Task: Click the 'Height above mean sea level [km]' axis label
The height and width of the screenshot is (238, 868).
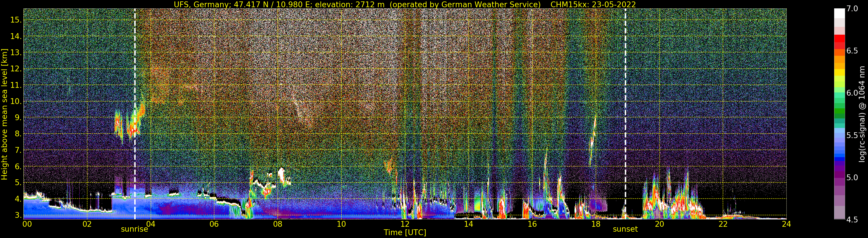Action: tap(4, 114)
